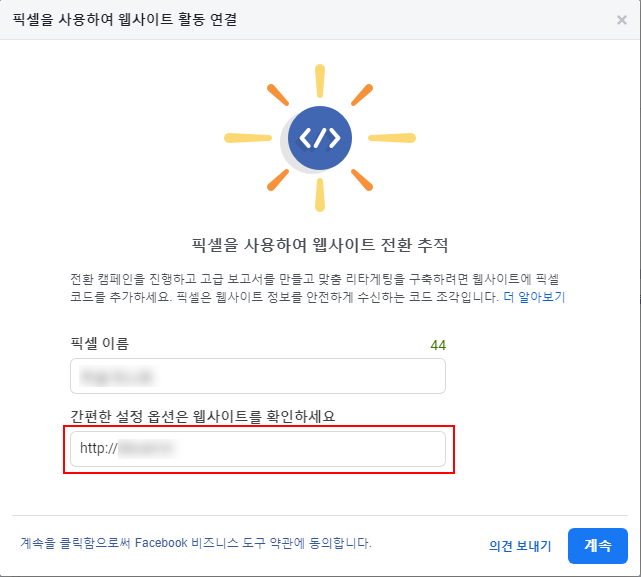Click the website URL input field
The height and width of the screenshot is (577, 641).
click(300, 449)
